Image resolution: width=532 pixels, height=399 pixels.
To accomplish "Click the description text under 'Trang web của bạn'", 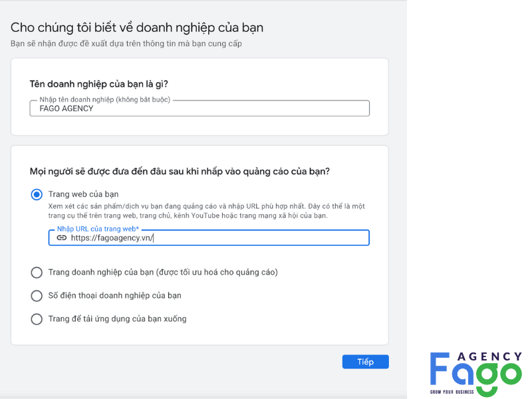I will tap(206, 211).
